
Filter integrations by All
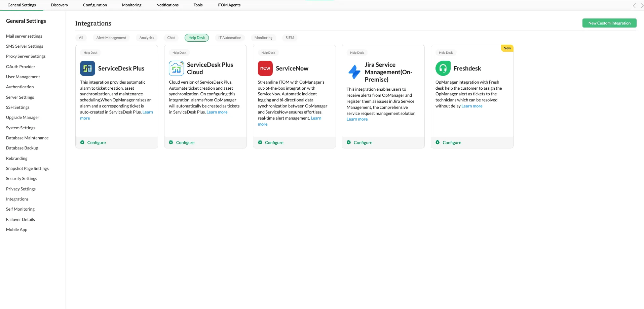[81, 38]
